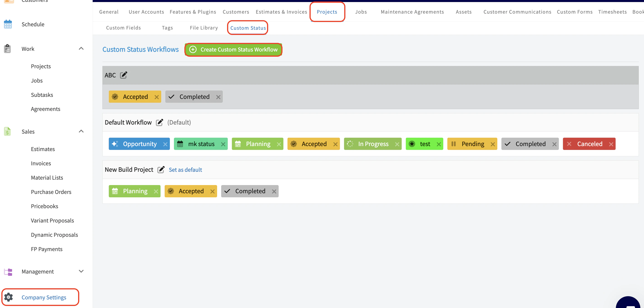The height and width of the screenshot is (308, 644).
Task: Remove Completed status from New Build Project
Action: pos(274,191)
